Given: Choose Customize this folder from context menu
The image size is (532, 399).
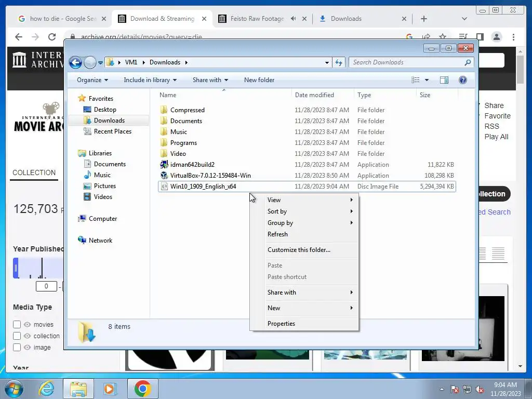Looking at the screenshot, I should coord(304,250).
